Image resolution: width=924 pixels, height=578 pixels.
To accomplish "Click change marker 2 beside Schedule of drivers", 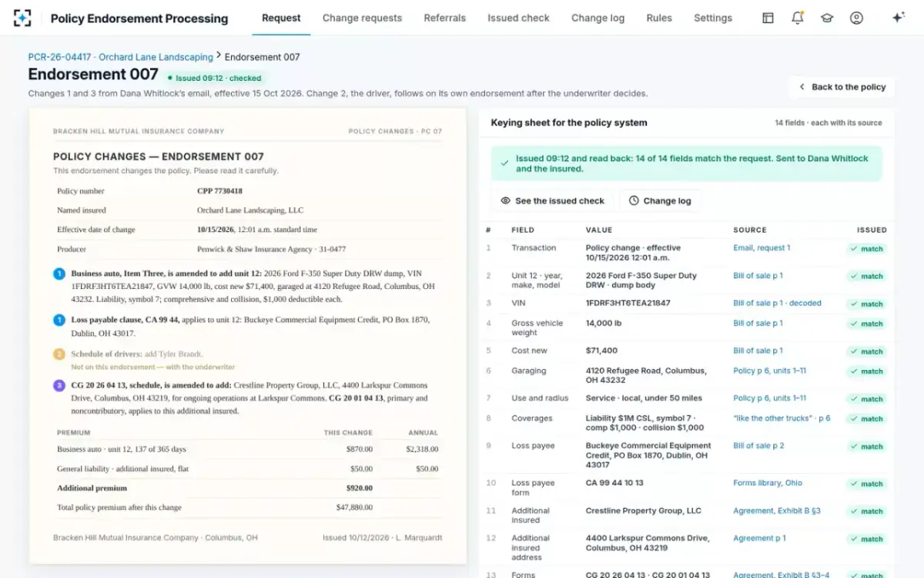I will [x=59, y=355].
